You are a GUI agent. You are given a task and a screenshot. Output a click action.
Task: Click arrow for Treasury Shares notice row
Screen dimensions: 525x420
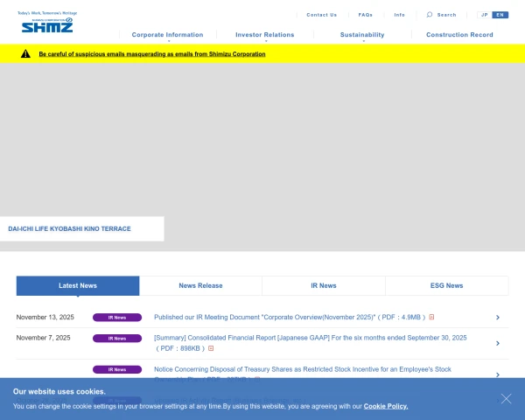(x=498, y=374)
